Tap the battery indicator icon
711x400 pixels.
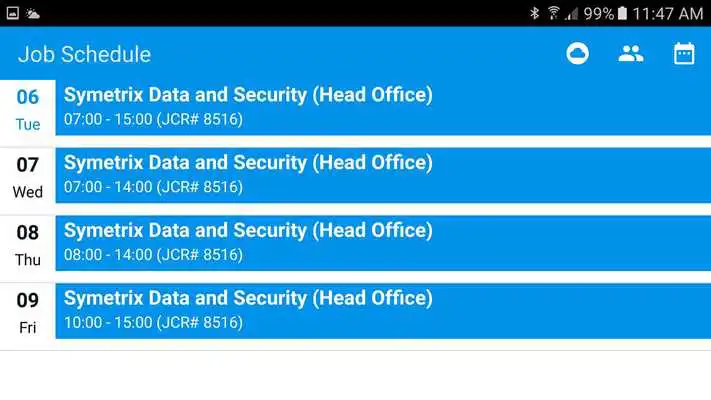tap(622, 13)
